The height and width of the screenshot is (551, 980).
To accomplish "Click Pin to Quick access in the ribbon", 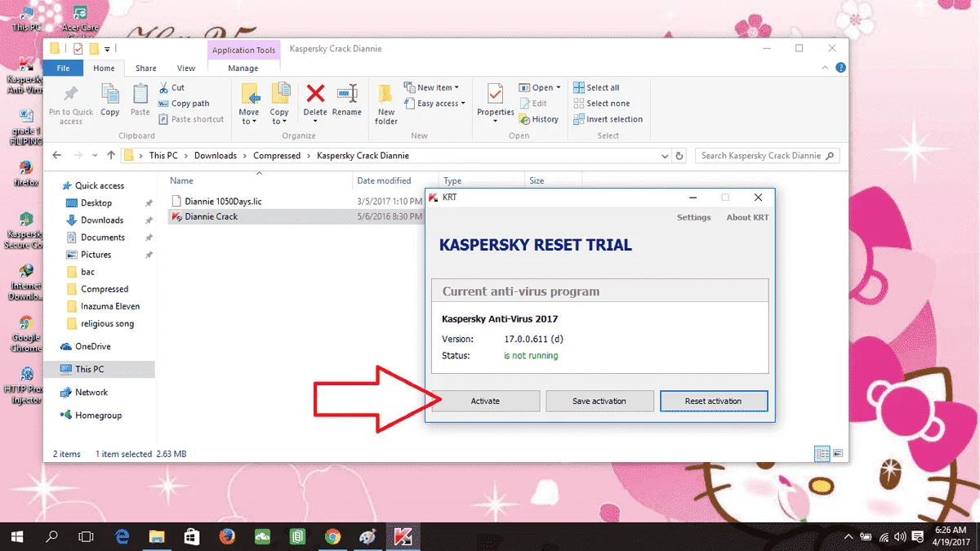I will click(71, 104).
